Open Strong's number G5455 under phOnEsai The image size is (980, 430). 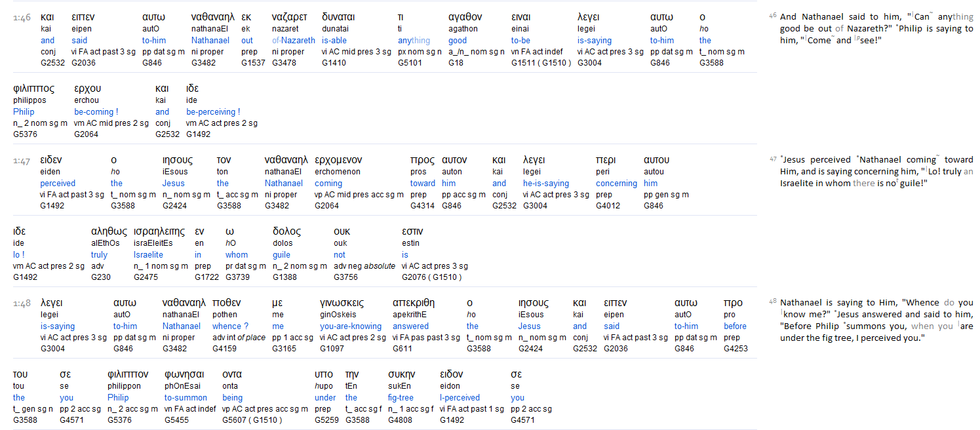point(177,420)
